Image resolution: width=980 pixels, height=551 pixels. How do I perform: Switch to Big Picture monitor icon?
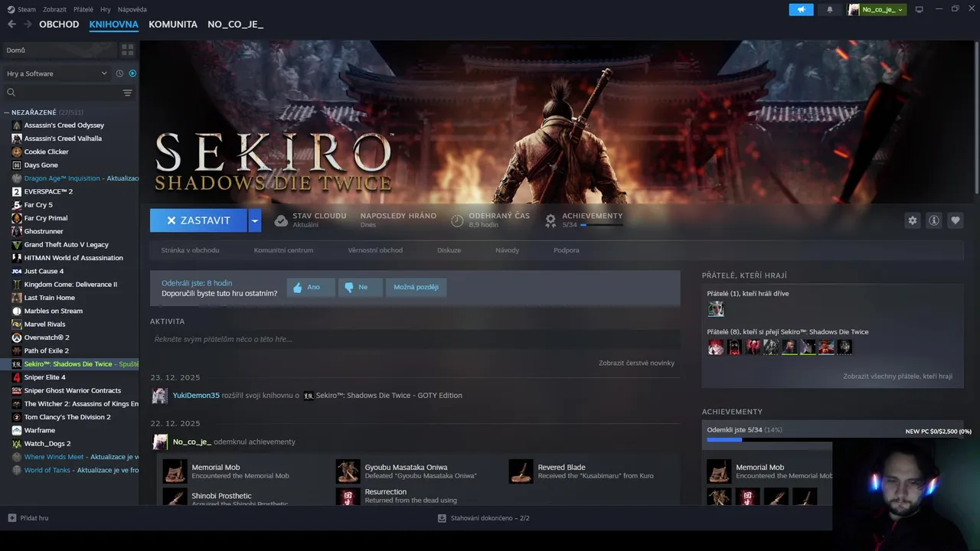pyautogui.click(x=919, y=9)
